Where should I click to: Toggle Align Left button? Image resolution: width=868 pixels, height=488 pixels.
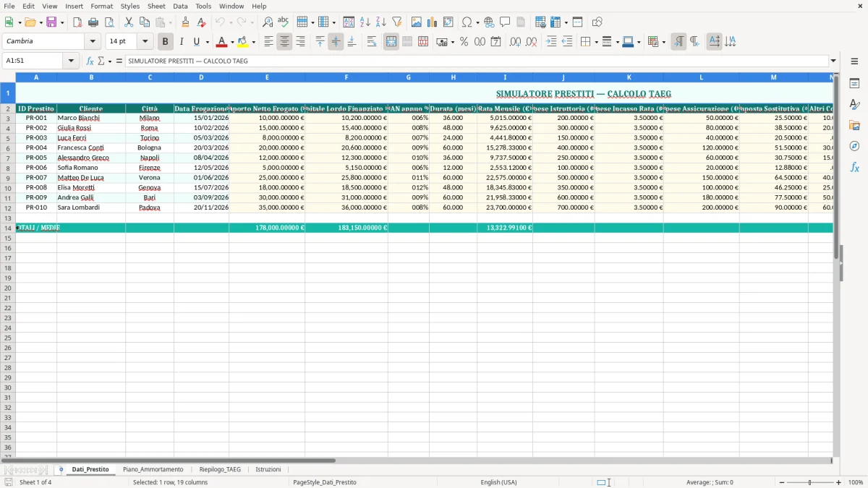(x=268, y=42)
